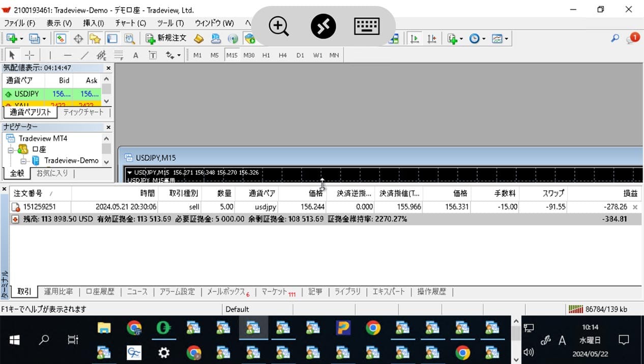This screenshot has height=364, width=644.
Task: Click the arrows objects tool icon
Action: tap(170, 55)
